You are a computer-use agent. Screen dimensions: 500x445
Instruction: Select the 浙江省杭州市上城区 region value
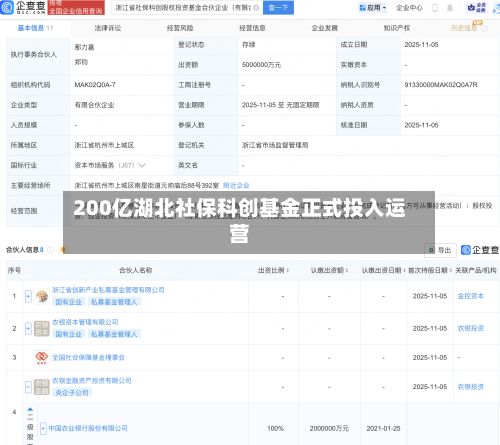(104, 145)
